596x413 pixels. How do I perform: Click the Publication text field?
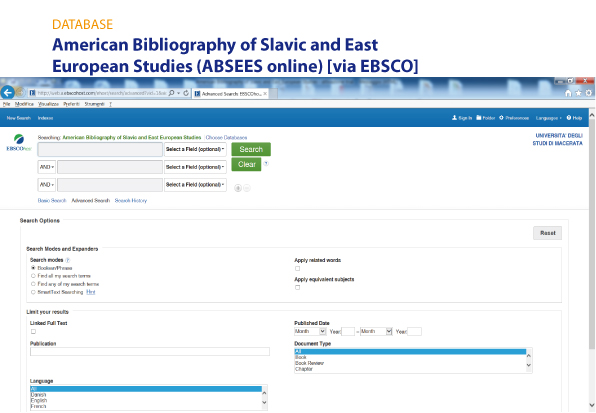click(x=150, y=351)
